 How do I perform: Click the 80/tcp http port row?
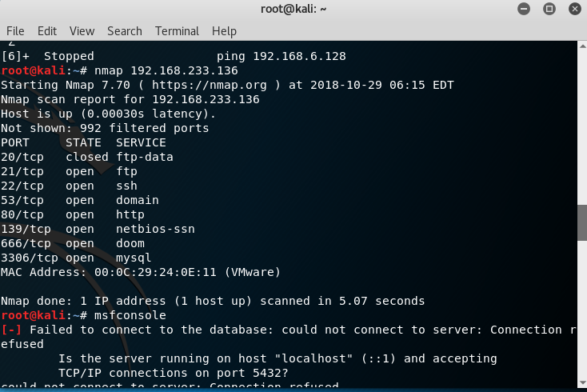pyautogui.click(x=72, y=214)
